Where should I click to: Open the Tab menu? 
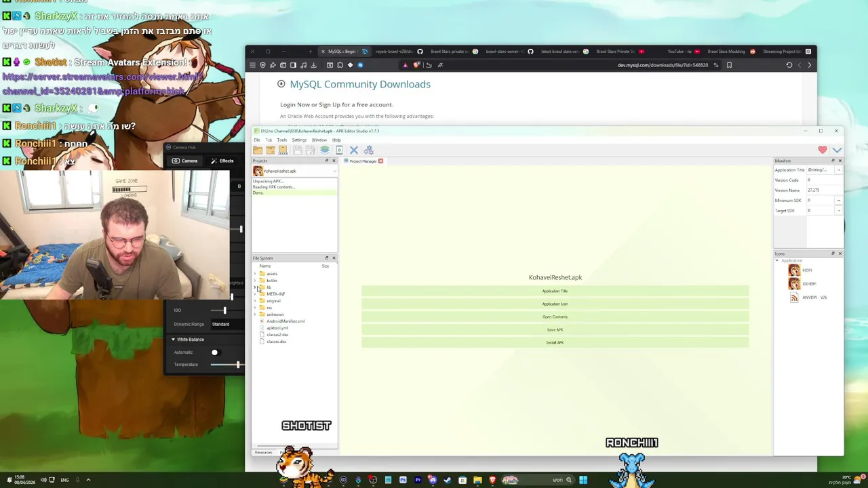269,140
